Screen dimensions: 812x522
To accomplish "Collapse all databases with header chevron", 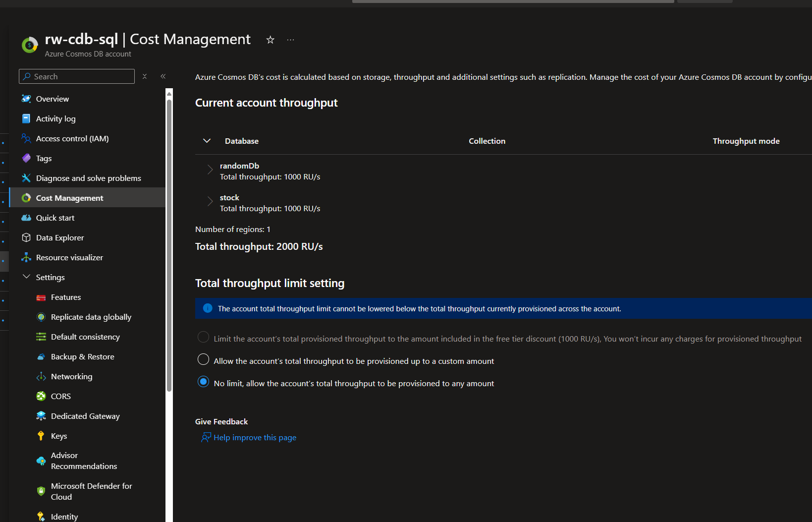I will pyautogui.click(x=207, y=141).
